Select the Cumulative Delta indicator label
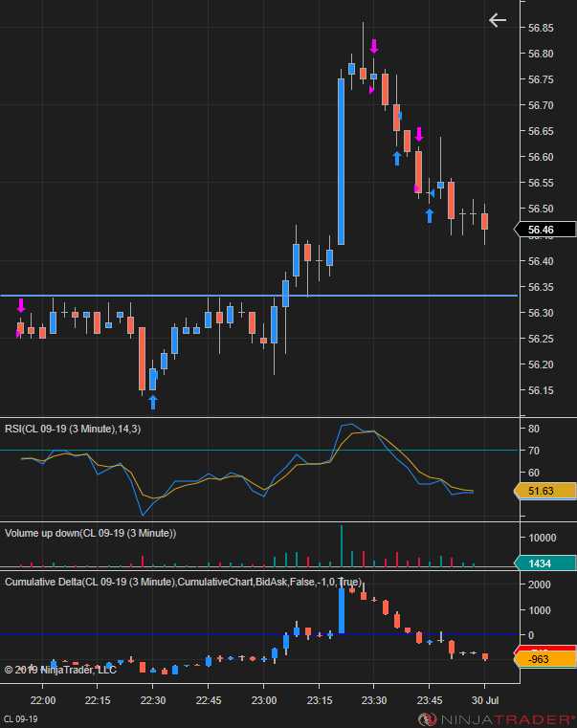The height and width of the screenshot is (728, 577). pyautogui.click(x=183, y=582)
